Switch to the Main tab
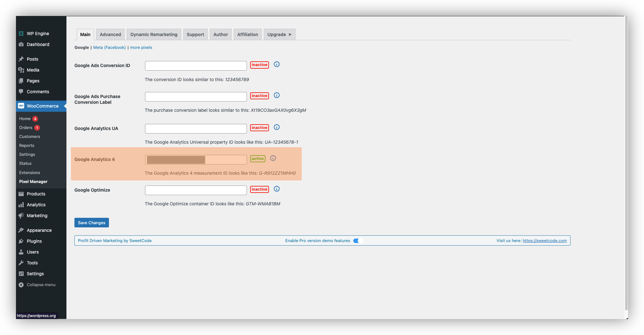Screen dimensions: 644x335 point(85,34)
